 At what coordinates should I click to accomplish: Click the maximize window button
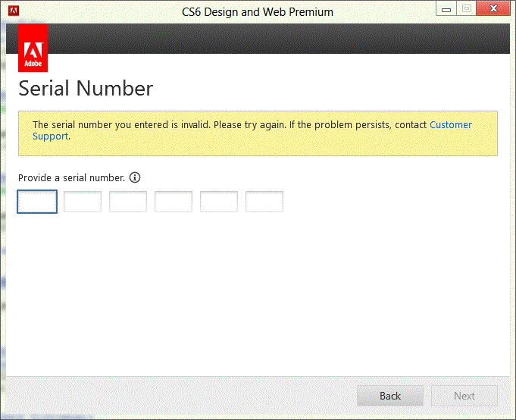point(466,11)
